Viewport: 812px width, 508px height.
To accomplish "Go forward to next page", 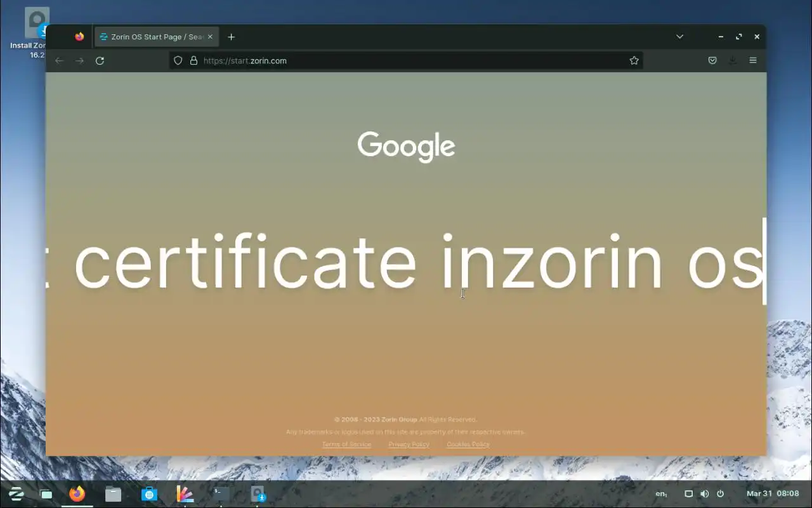I will click(x=79, y=60).
